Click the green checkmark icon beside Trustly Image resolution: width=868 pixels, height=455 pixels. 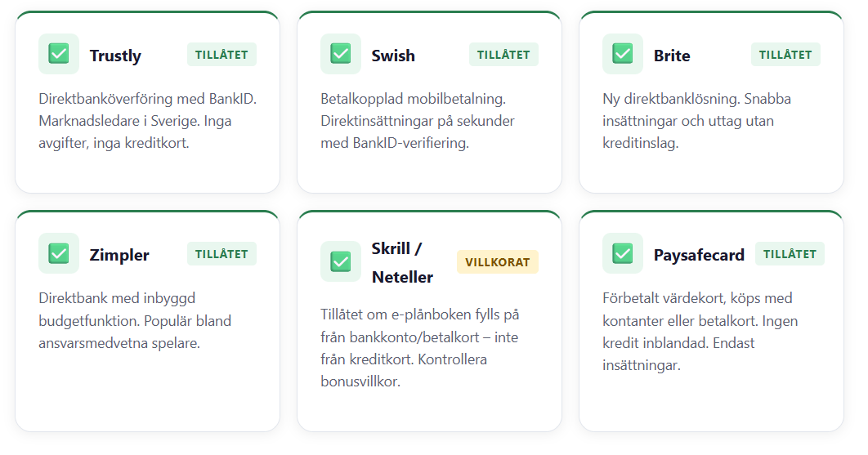[x=59, y=54]
